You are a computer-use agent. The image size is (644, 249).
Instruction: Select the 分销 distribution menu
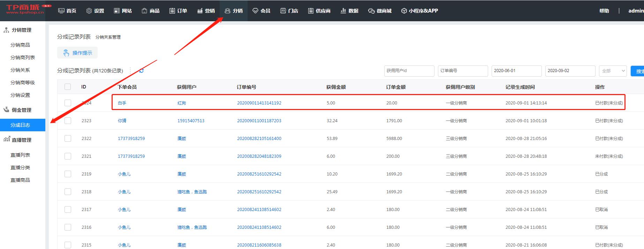[x=234, y=11]
